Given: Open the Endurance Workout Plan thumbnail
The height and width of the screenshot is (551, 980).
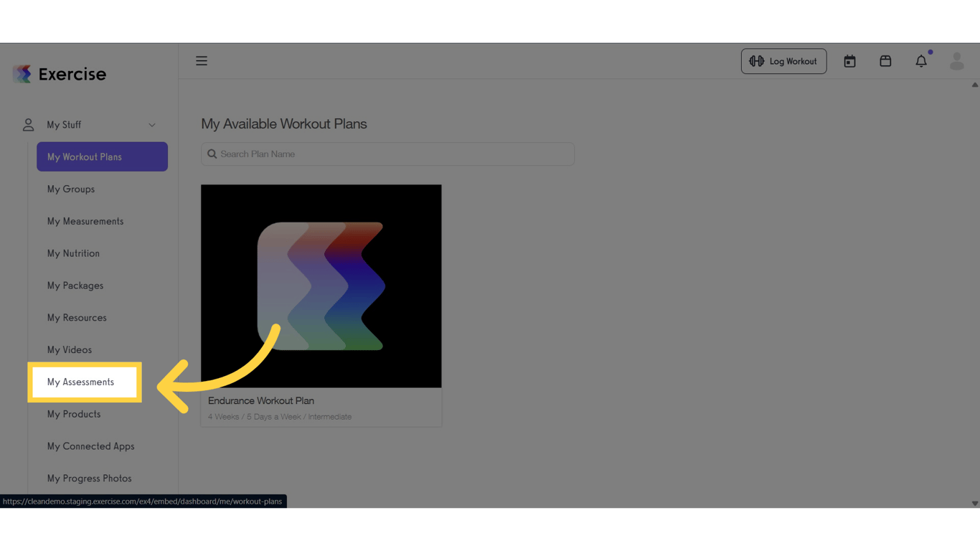Looking at the screenshot, I should coord(321,286).
